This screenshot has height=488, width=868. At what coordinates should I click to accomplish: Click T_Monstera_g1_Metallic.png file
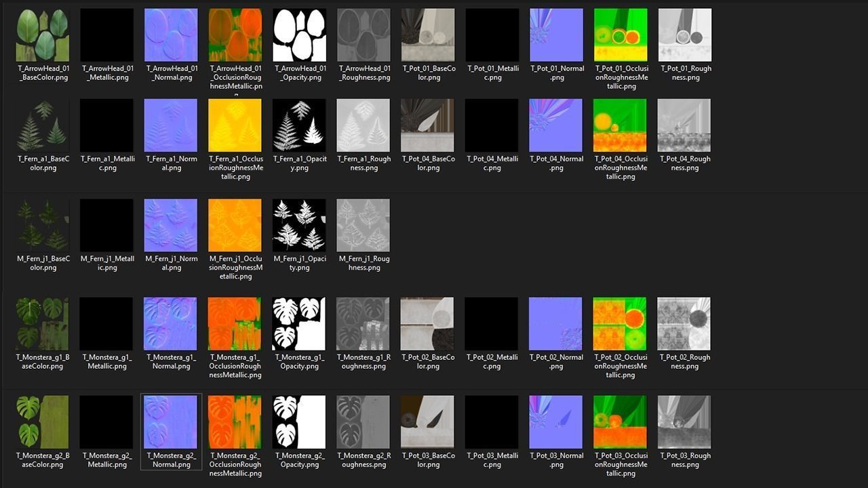[107, 324]
